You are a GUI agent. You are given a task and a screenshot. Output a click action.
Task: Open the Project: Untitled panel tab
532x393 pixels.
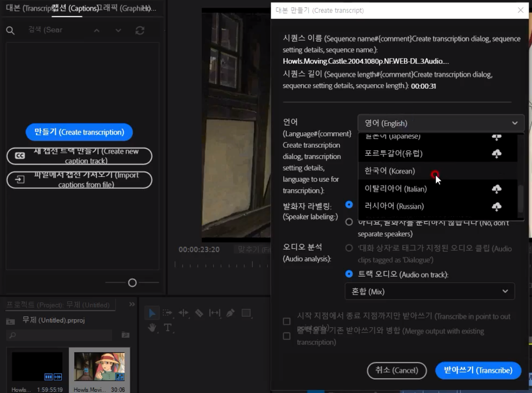pos(58,305)
